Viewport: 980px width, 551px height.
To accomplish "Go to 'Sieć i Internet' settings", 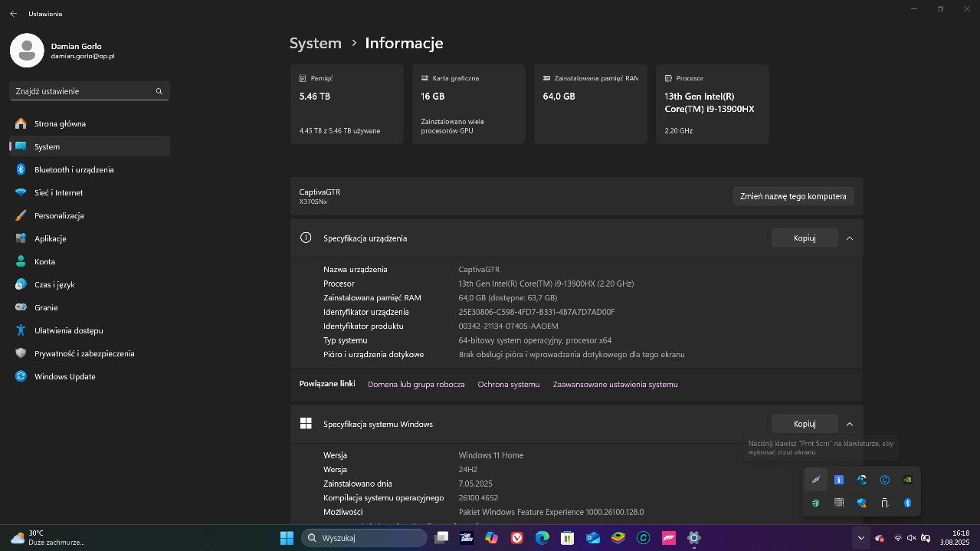I will (x=90, y=192).
